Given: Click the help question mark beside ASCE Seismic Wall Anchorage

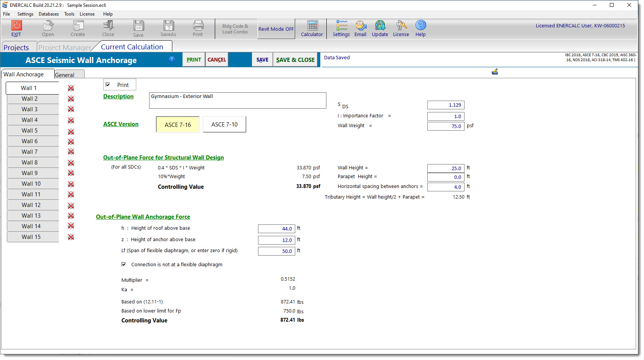Looking at the screenshot, I should click(x=172, y=59).
